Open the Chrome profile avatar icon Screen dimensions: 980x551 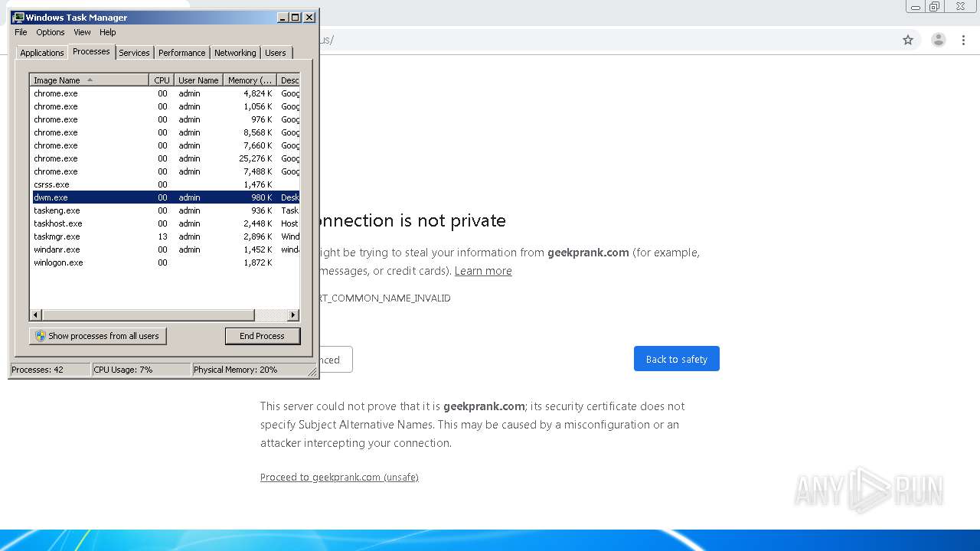[x=939, y=40]
